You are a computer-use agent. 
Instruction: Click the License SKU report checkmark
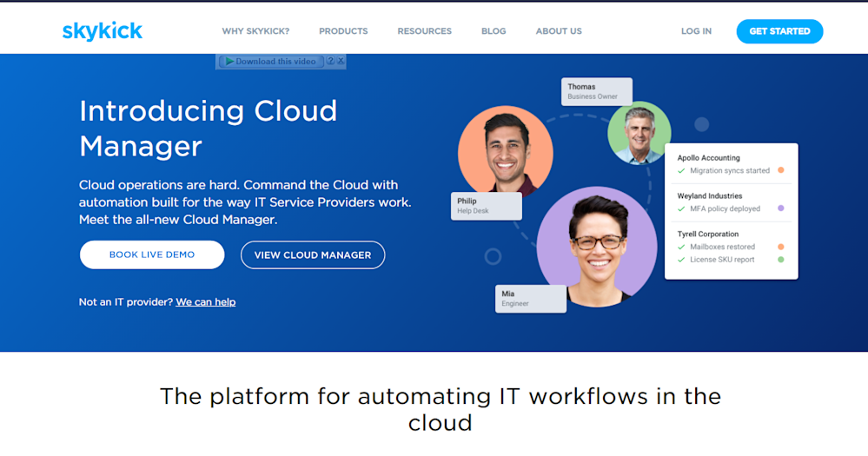click(681, 260)
